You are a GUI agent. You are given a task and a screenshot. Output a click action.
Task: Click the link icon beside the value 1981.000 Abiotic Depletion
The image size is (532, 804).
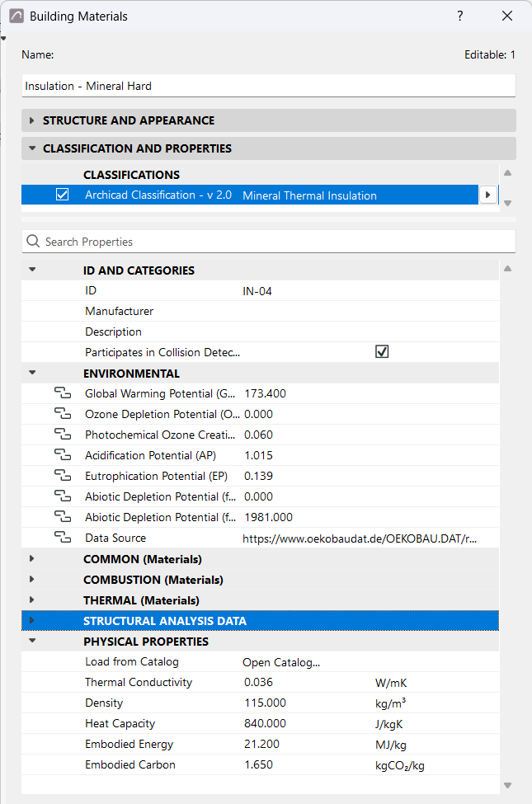click(x=63, y=516)
